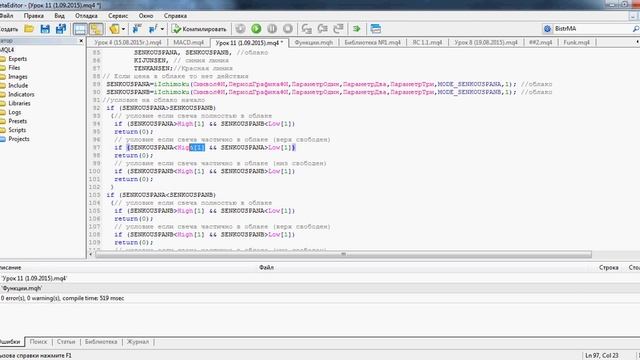Image resolution: width=640 pixels, height=360 pixels.
Task: Open the insert function dropdown arrow
Action: (162, 29)
